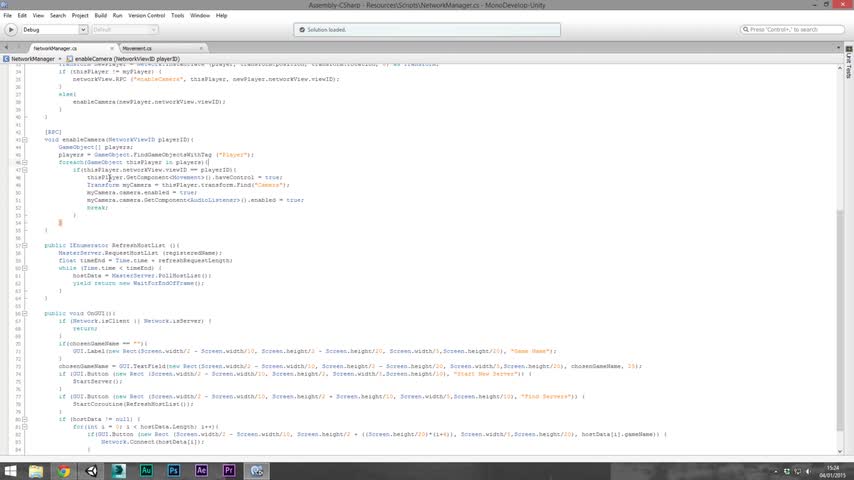Image resolution: width=854 pixels, height=480 pixels.
Task: Open the Default runtime dropdown
Action: pos(125,29)
